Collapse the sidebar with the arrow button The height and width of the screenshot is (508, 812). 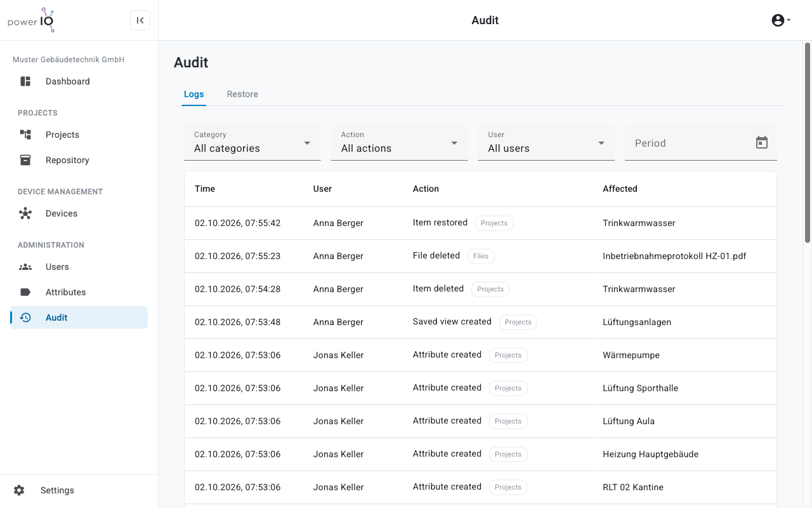[140, 20]
